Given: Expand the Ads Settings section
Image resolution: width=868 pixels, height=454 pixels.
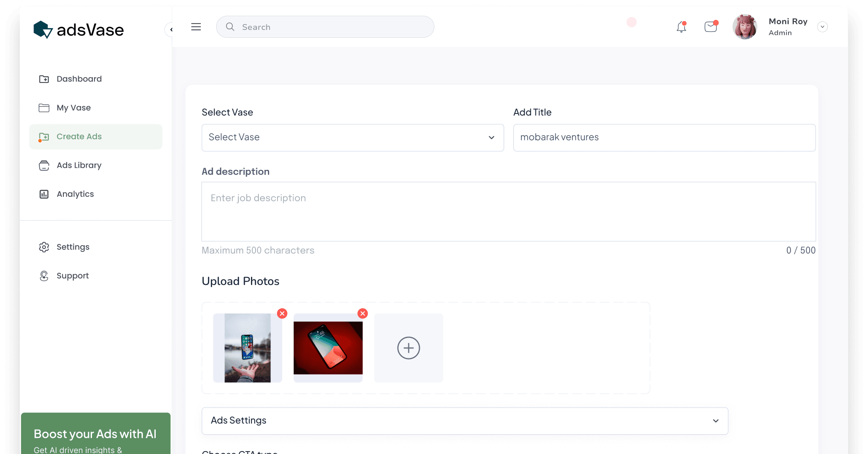Looking at the screenshot, I should 464,420.
